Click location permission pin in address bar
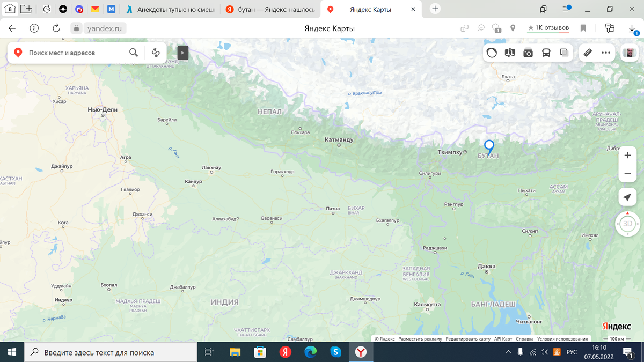Viewport: 644px width, 362px height. pyautogui.click(x=513, y=28)
